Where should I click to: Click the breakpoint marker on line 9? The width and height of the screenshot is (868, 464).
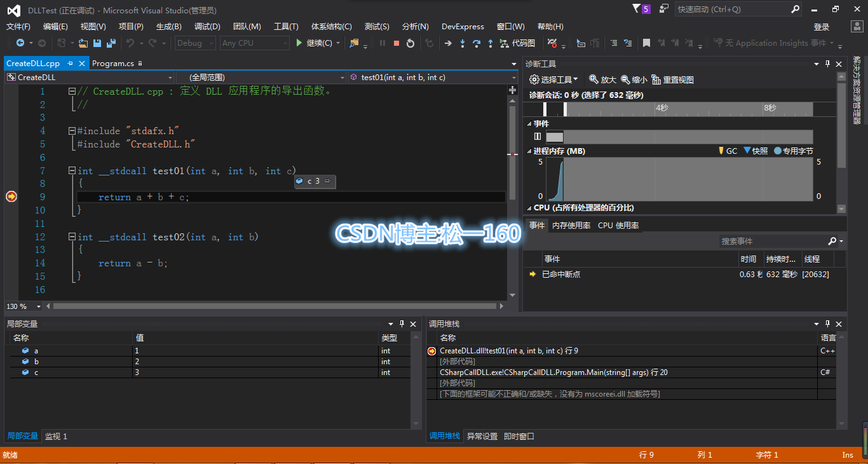click(11, 197)
